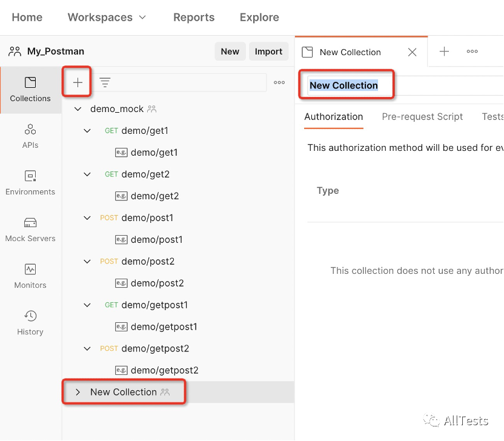Open the Collections sidebar panel

click(x=30, y=90)
